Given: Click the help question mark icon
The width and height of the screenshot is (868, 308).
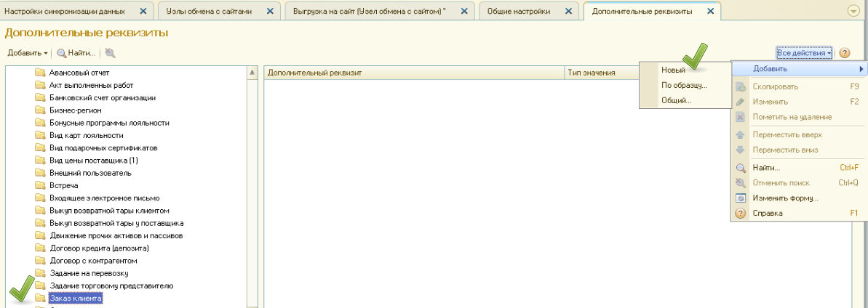Looking at the screenshot, I should (x=845, y=53).
